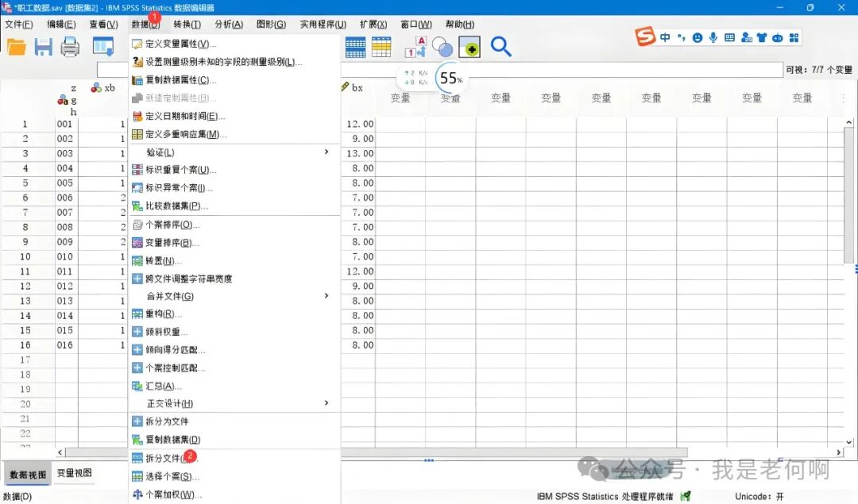Choose 设置测量级别未知的字段的测量级别(L)

click(234, 62)
